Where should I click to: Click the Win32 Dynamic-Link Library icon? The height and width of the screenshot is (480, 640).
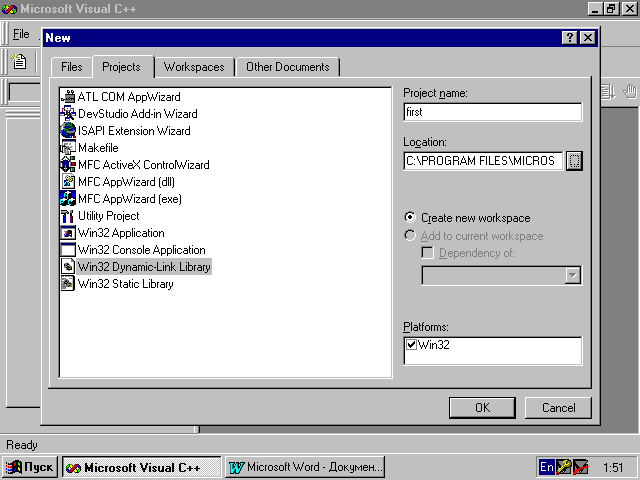coord(68,267)
